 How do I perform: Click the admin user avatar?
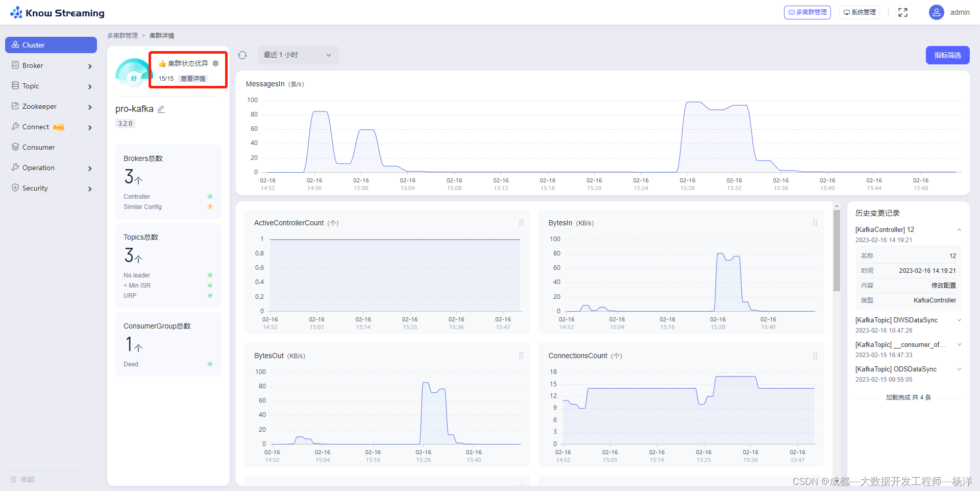[x=936, y=12]
